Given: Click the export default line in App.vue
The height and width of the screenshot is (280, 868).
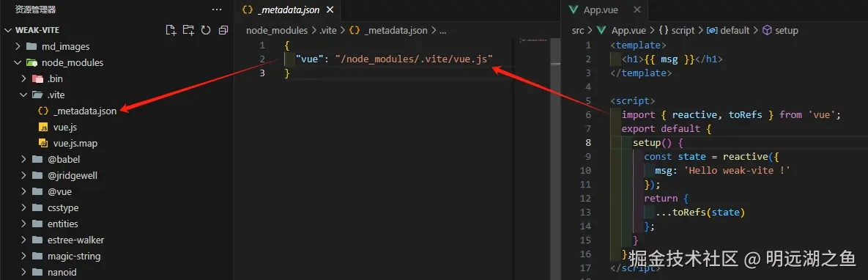Looking at the screenshot, I should click(x=666, y=128).
